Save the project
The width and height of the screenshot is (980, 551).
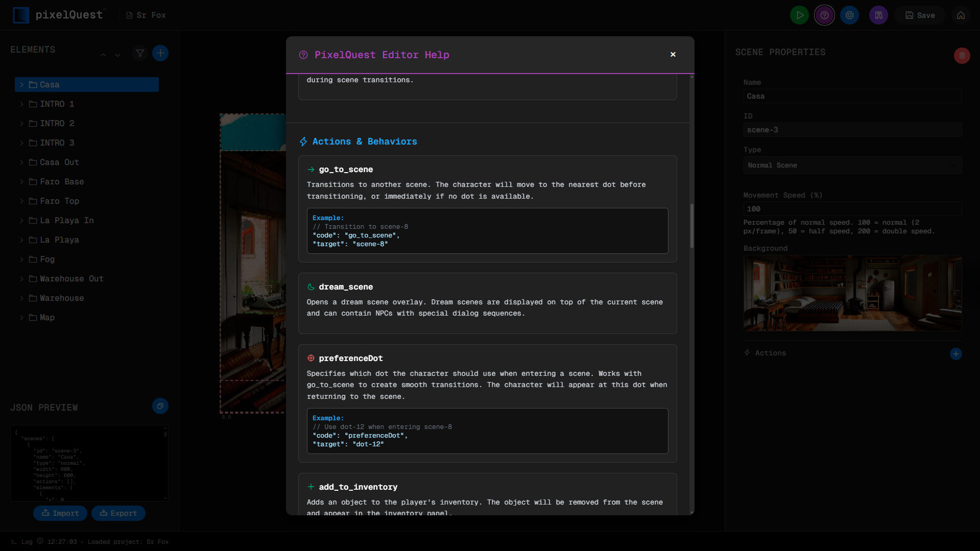click(x=920, y=15)
